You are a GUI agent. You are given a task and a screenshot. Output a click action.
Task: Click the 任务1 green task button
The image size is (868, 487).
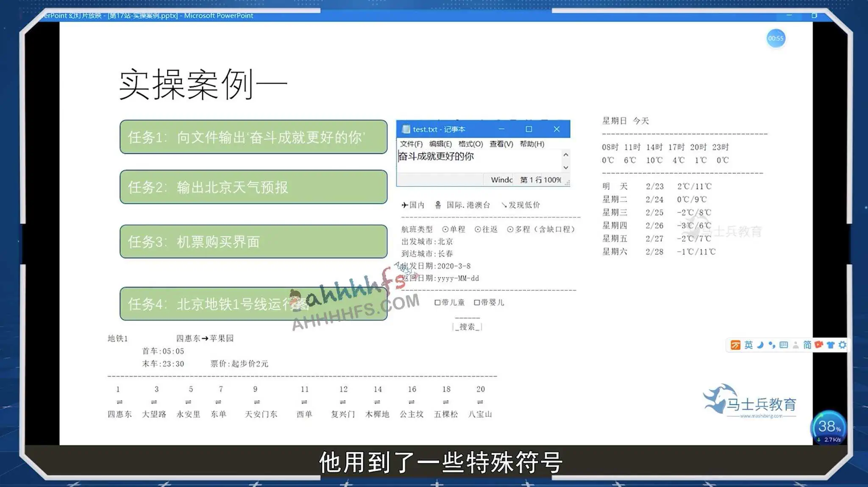click(253, 137)
